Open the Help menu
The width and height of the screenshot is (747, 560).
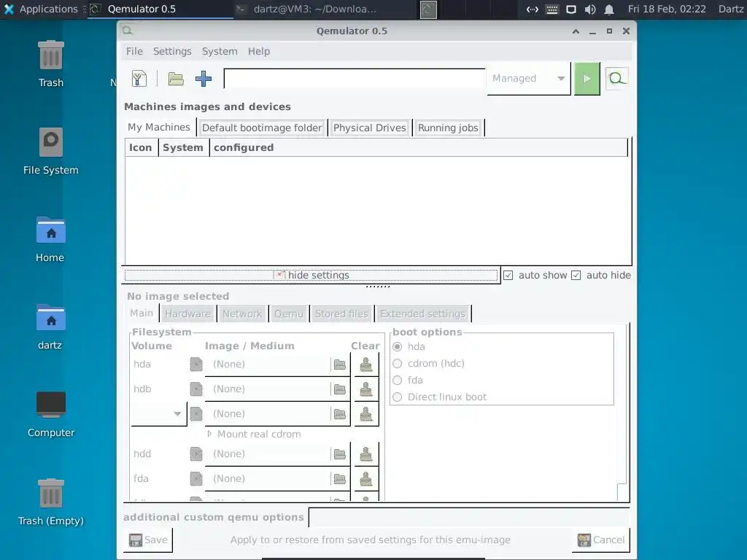coord(259,52)
